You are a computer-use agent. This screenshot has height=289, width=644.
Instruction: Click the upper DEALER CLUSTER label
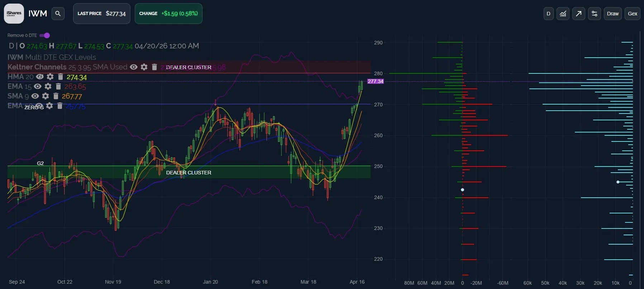tap(189, 67)
